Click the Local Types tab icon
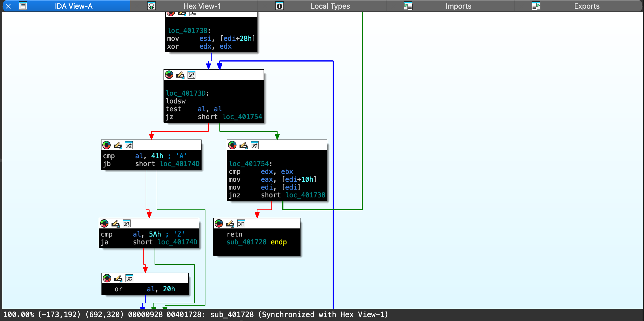644x321 pixels. [280, 6]
